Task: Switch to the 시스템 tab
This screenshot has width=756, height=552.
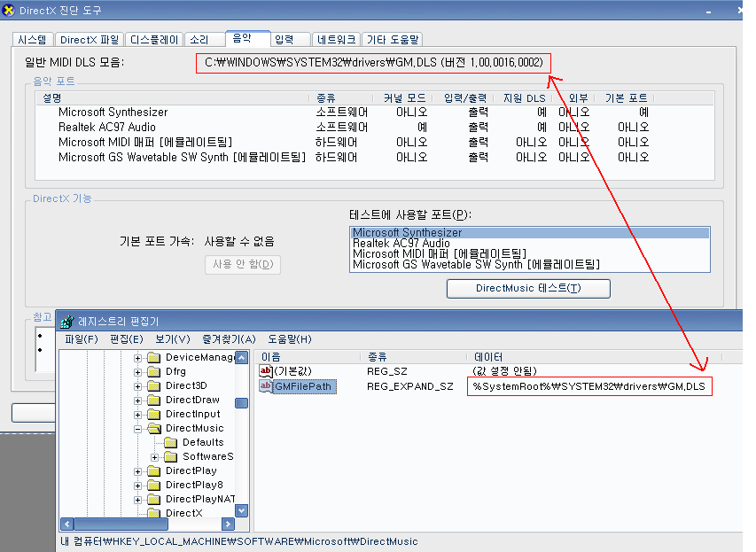Action: pos(32,40)
